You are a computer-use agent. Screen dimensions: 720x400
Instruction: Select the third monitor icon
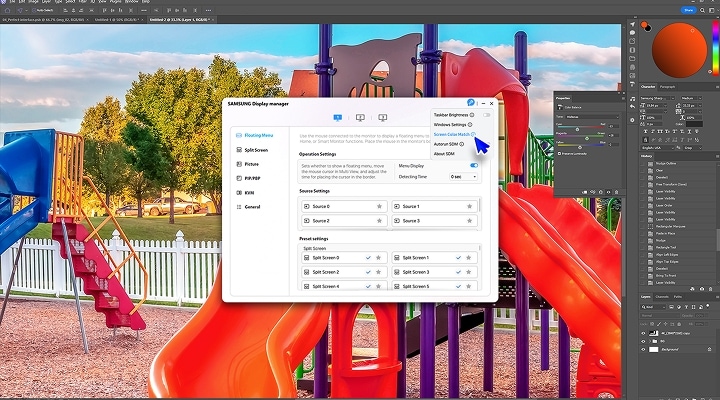tap(382, 118)
